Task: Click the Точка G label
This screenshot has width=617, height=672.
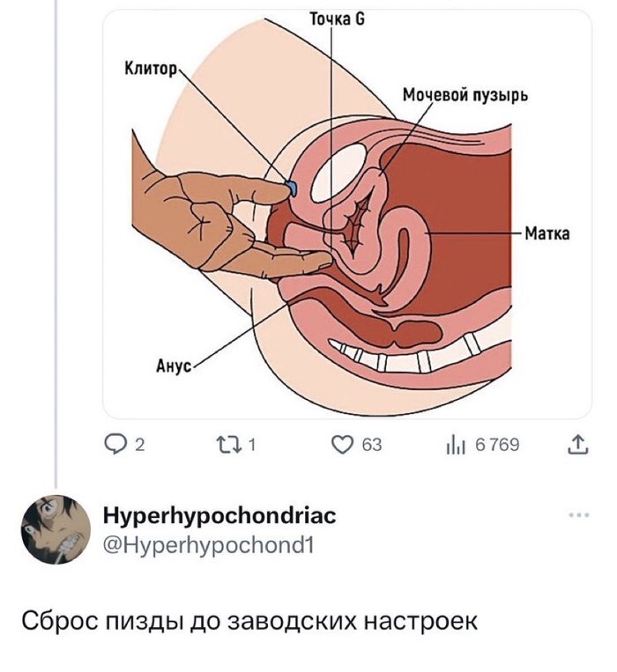Action: click(x=337, y=19)
